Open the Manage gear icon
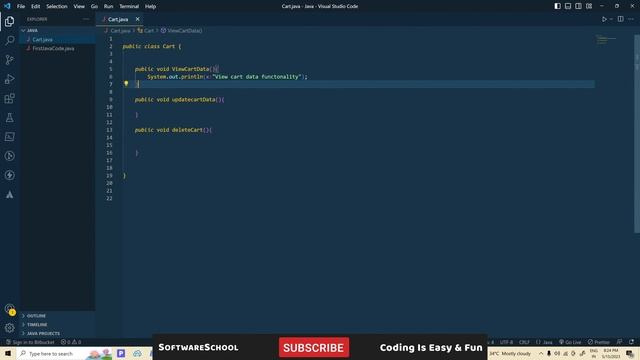 click(9, 328)
